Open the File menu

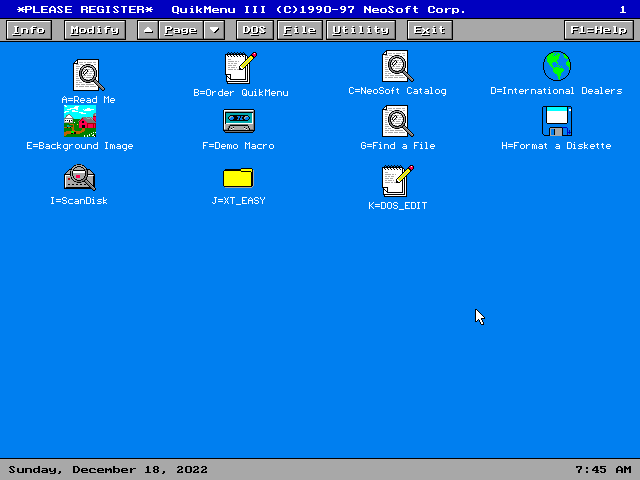pyautogui.click(x=300, y=30)
